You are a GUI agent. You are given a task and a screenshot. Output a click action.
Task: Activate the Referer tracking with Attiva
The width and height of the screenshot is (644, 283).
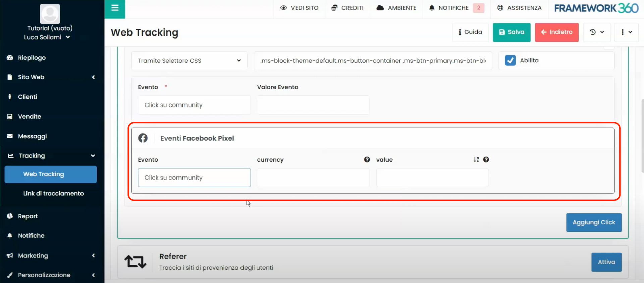606,262
